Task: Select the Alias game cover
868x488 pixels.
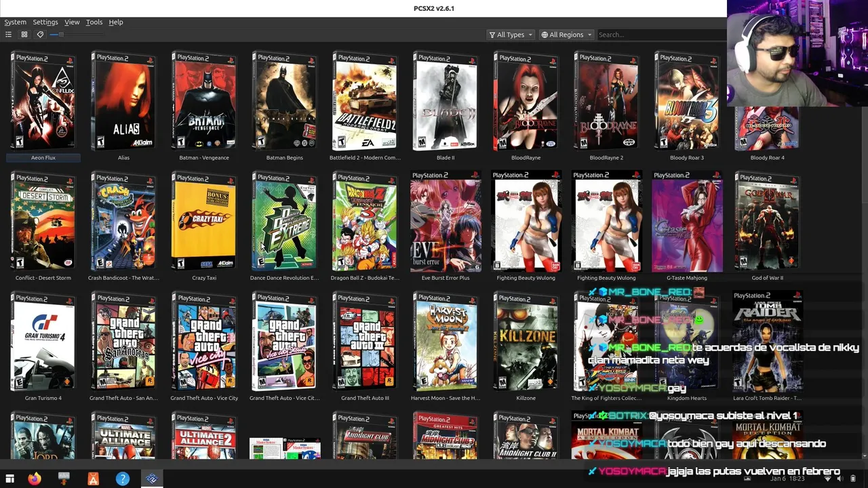Action: click(123, 102)
